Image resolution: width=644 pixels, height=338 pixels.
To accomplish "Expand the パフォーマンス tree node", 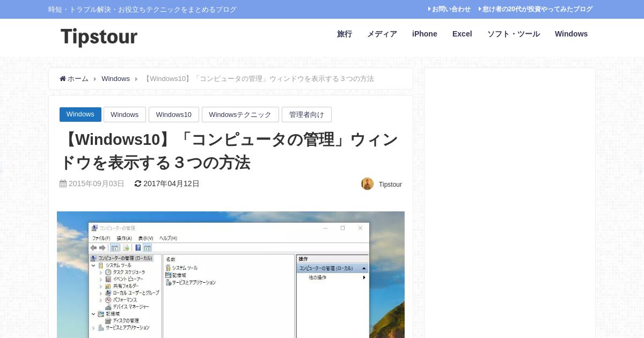I will point(101,300).
